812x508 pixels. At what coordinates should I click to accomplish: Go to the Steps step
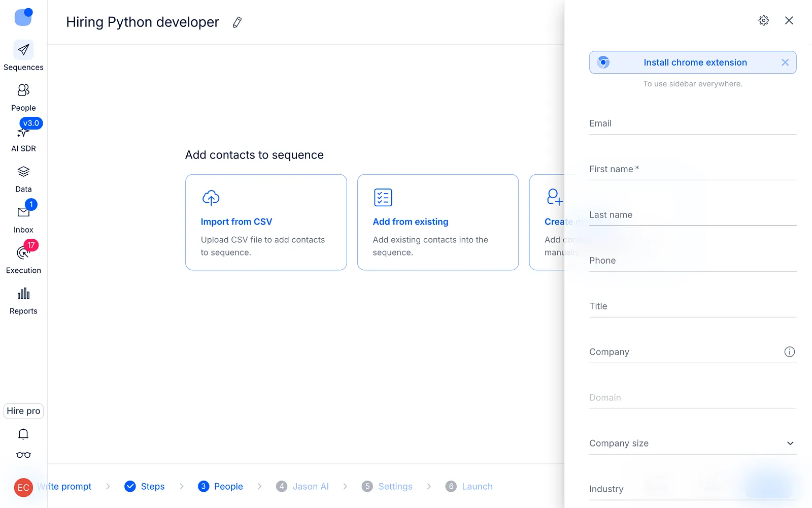click(x=145, y=487)
